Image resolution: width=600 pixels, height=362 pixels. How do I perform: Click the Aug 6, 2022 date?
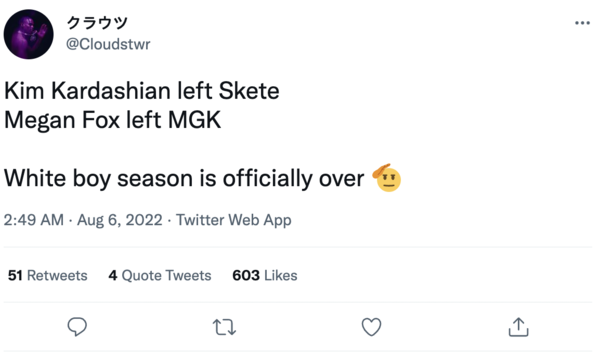click(x=120, y=220)
